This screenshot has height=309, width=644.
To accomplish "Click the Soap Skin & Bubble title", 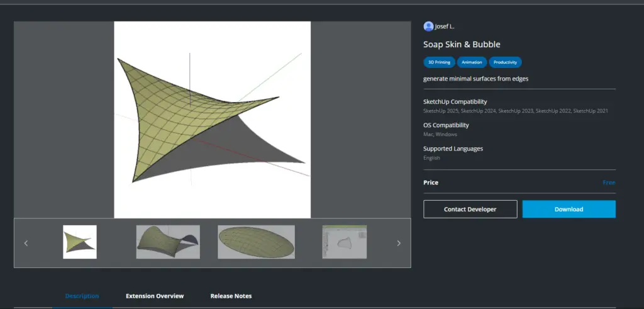I will point(462,45).
